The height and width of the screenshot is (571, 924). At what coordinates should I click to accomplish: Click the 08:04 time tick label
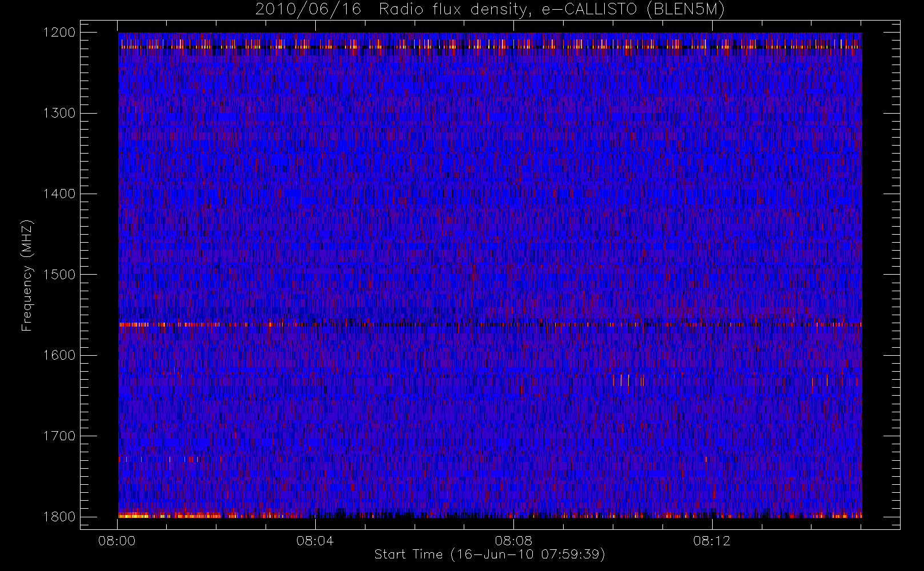315,541
